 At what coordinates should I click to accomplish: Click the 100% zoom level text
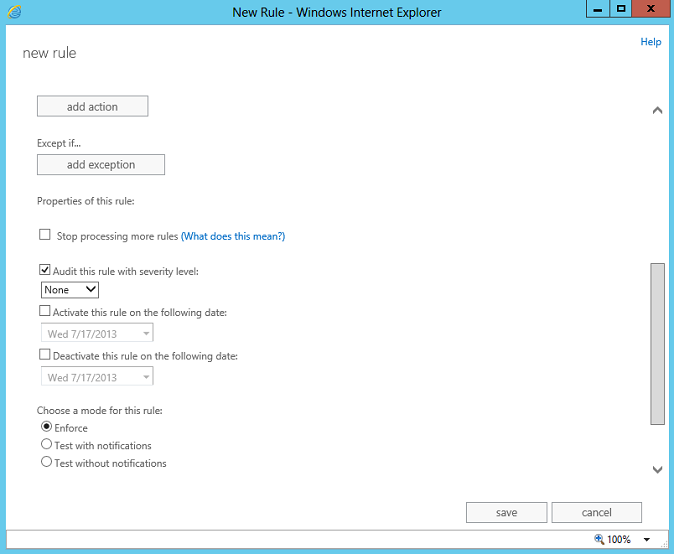pyautogui.click(x=618, y=539)
